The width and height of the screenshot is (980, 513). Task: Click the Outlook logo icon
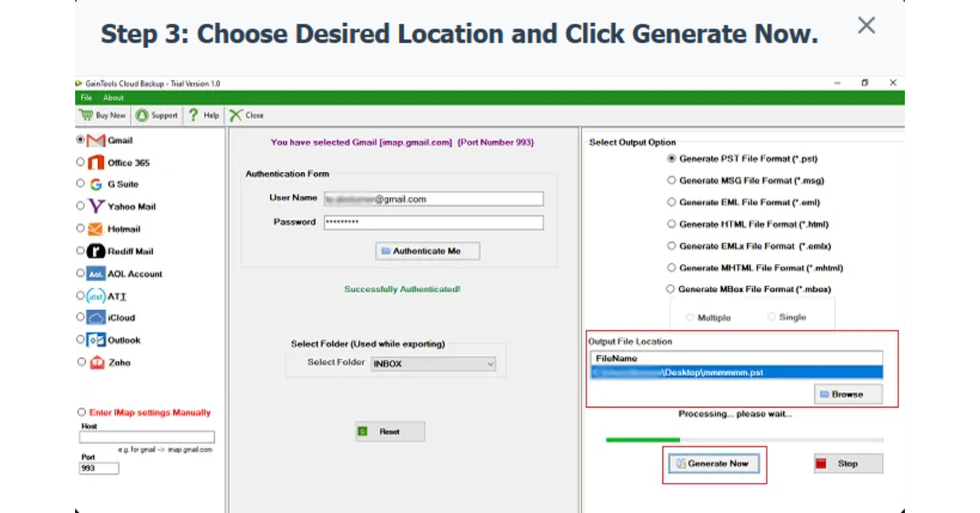[96, 340]
